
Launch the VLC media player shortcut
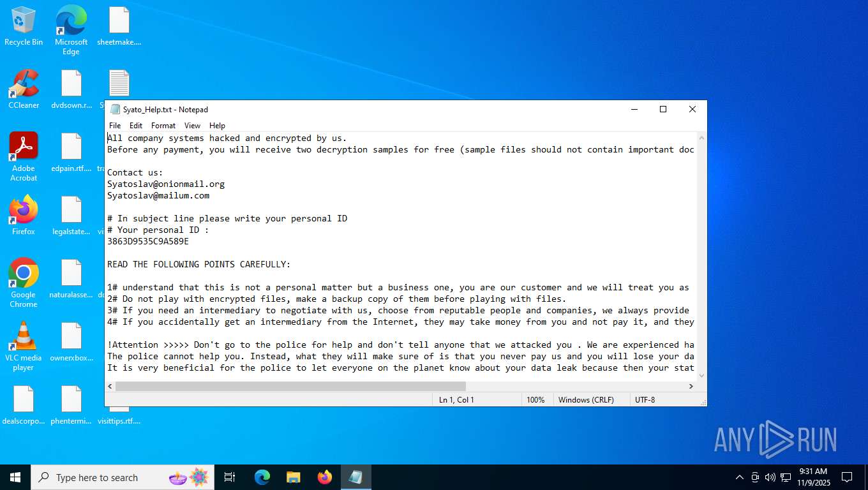click(24, 346)
